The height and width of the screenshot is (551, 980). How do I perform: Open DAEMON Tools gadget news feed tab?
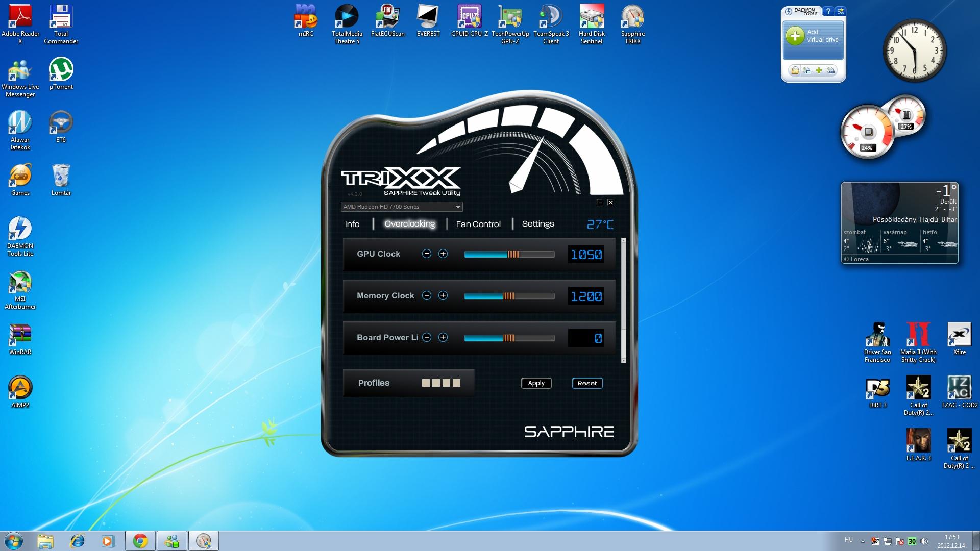pos(840,11)
